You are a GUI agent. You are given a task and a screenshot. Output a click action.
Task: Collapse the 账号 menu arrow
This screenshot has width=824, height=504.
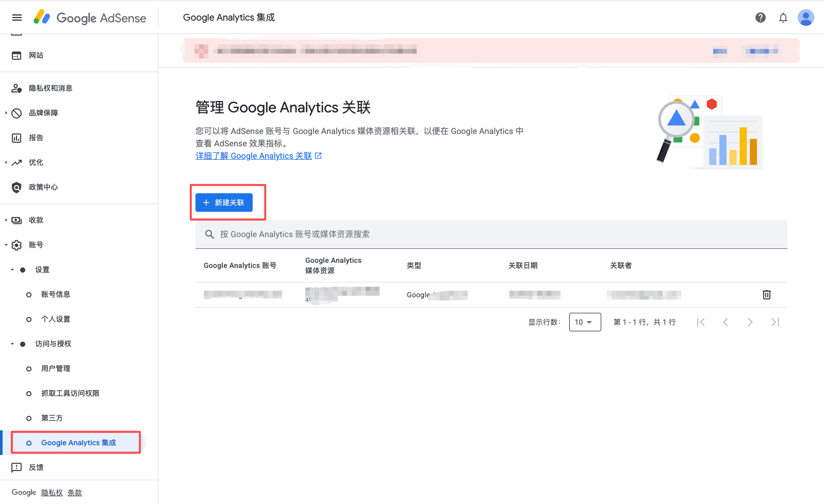pos(6,245)
